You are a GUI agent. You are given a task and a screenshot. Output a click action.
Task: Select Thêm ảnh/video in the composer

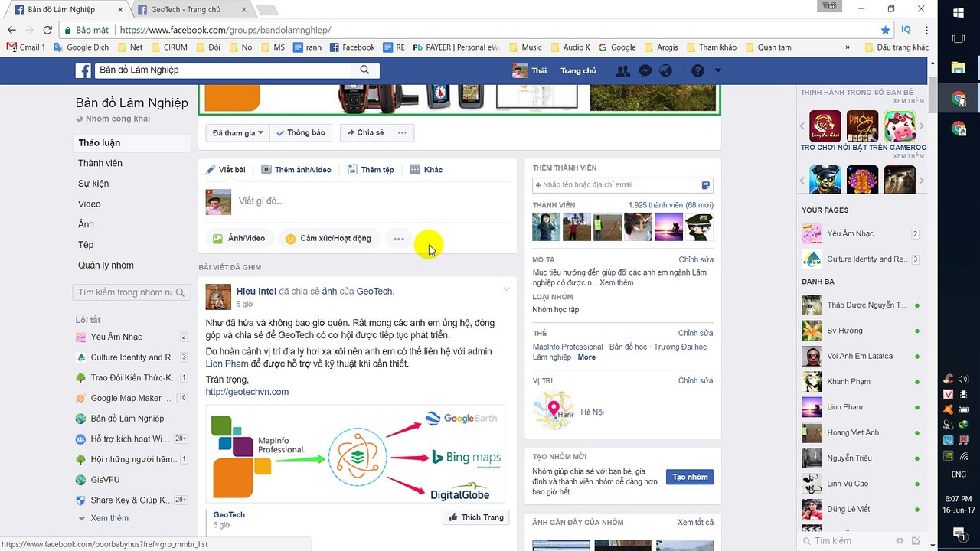296,170
